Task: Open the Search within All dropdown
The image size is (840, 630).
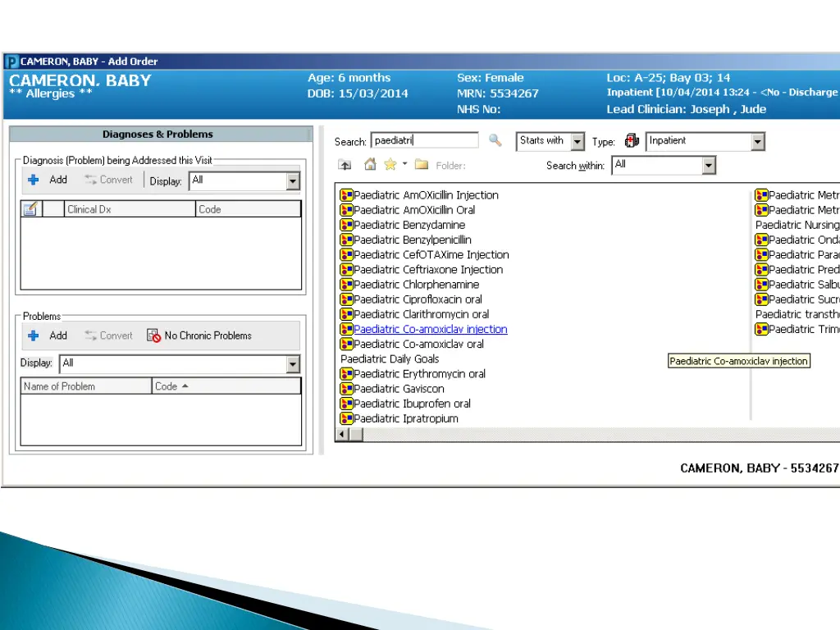Action: (708, 166)
